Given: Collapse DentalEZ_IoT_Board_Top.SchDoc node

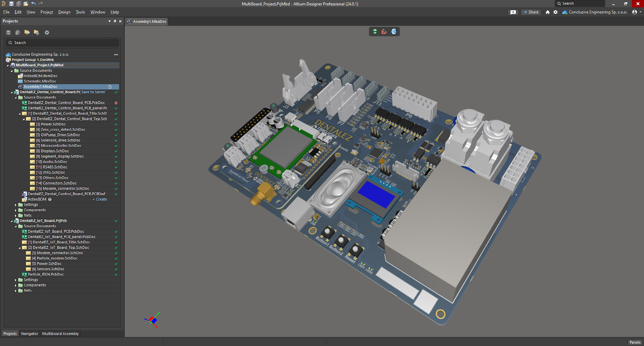Looking at the screenshot, I should [20, 248].
